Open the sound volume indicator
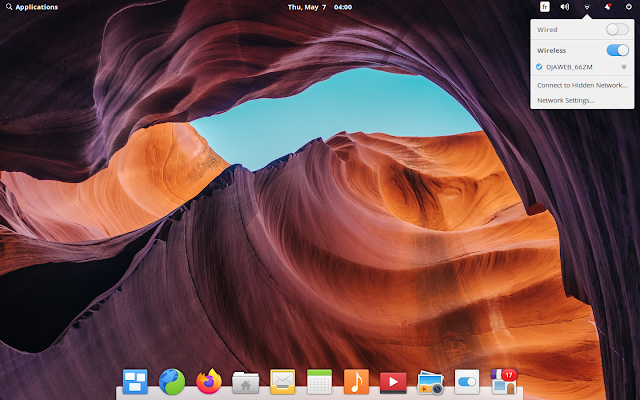This screenshot has width=640, height=400. 565,7
